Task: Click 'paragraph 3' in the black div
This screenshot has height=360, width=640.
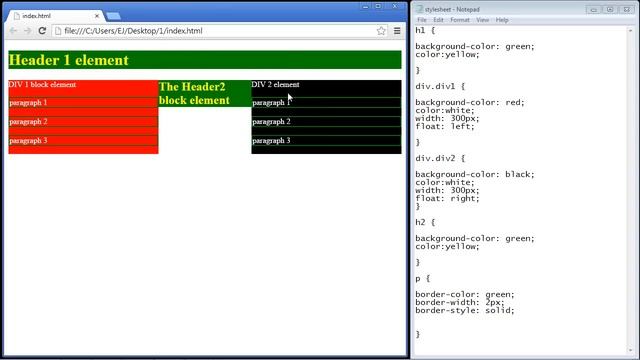Action: tap(271, 140)
